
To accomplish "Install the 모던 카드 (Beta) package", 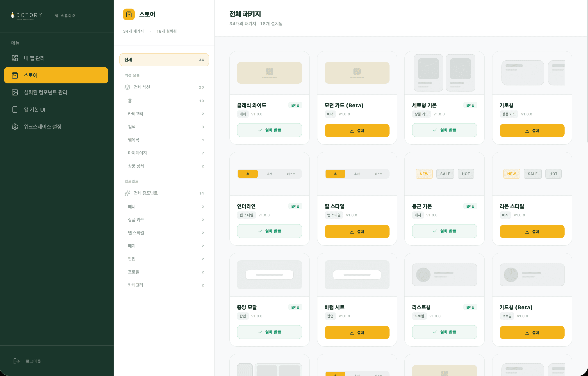I will point(357,131).
